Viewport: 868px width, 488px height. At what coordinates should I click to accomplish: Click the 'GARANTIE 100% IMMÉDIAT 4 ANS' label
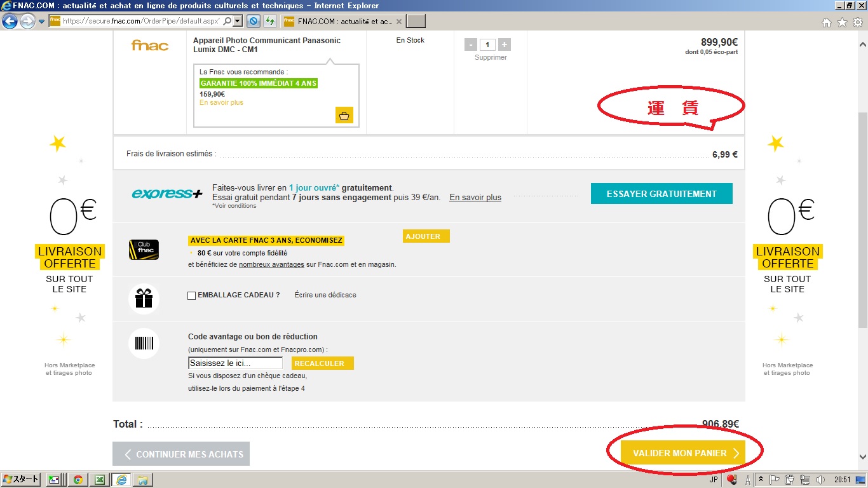click(259, 83)
